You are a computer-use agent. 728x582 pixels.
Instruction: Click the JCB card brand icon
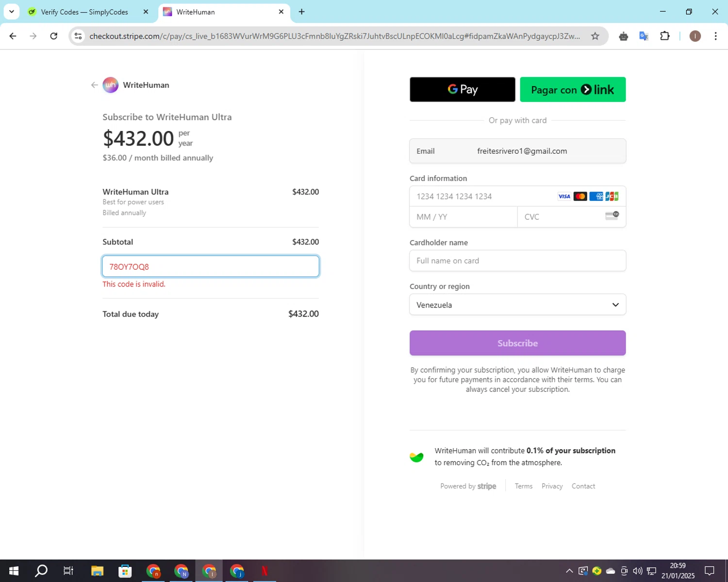(x=612, y=196)
